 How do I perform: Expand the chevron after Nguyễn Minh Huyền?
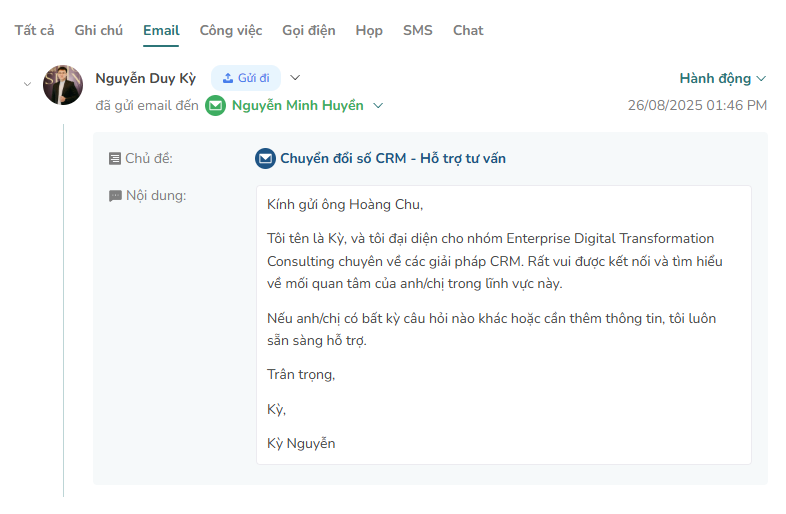378,105
